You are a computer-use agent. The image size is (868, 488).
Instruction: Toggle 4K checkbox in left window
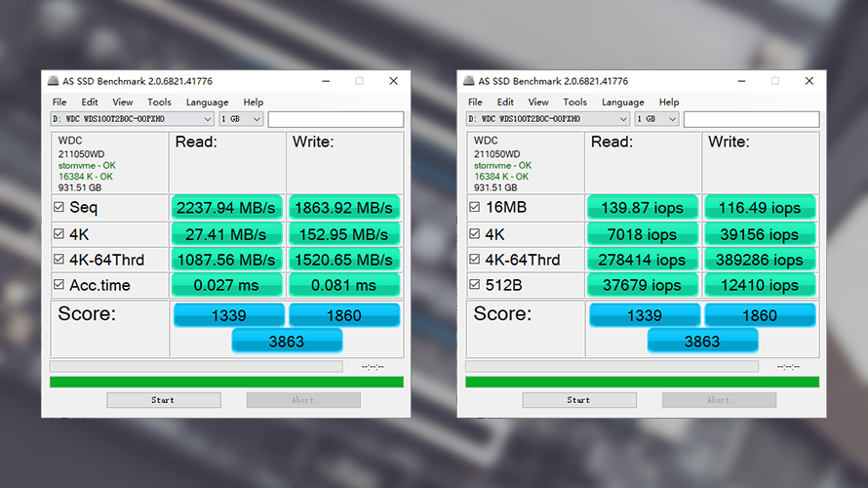click(59, 234)
